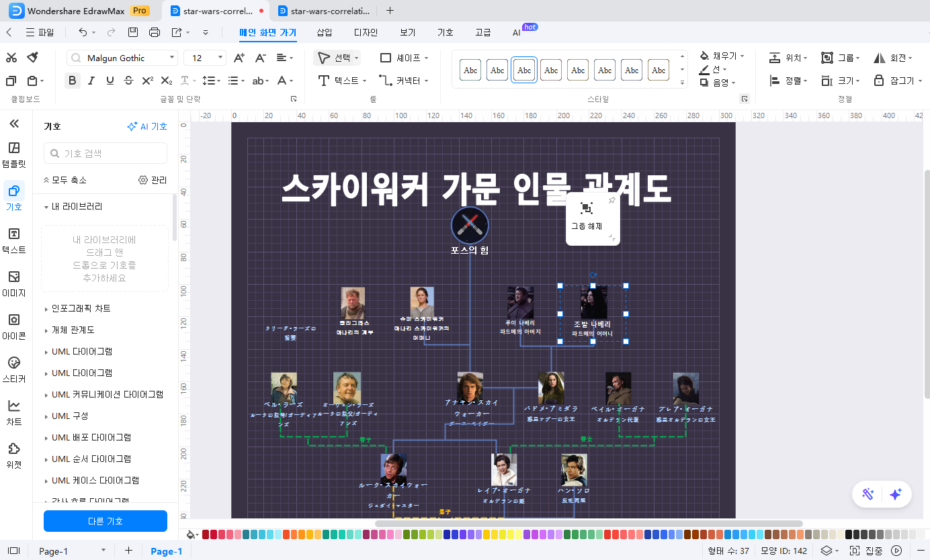Click the AI 기호 link
This screenshot has width=930, height=560.
(x=147, y=126)
